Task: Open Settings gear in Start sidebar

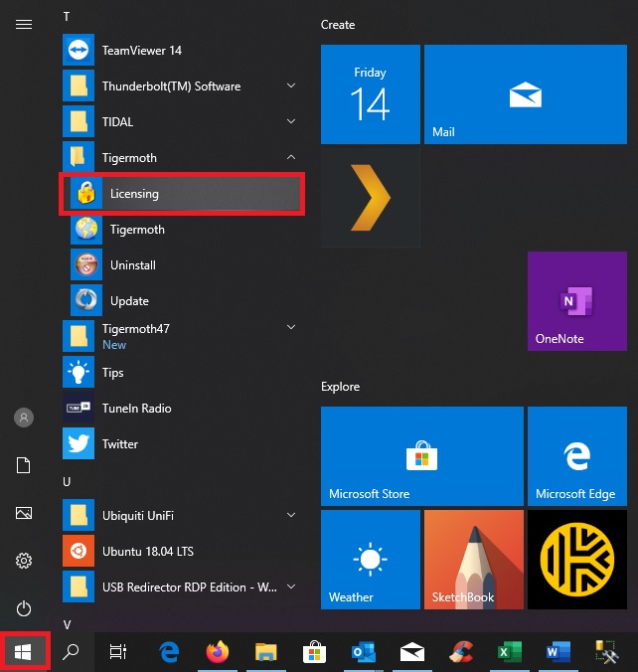Action: tap(24, 561)
